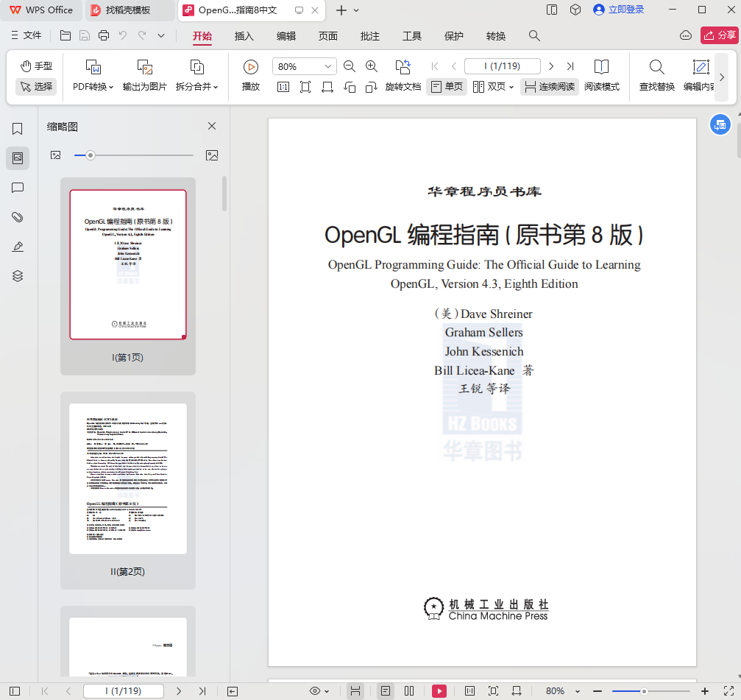Open the signature pen panel in sidebar
The height and width of the screenshot is (700, 741).
point(18,247)
